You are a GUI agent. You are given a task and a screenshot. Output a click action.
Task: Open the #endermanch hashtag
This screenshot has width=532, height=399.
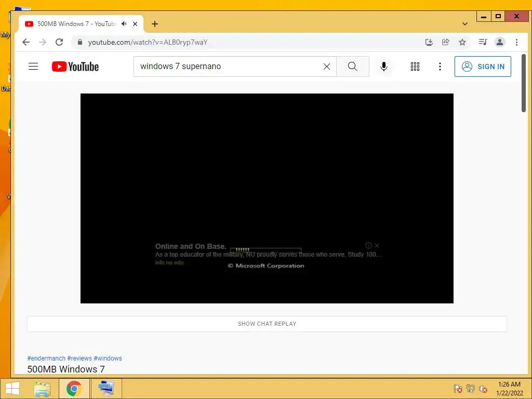point(46,358)
